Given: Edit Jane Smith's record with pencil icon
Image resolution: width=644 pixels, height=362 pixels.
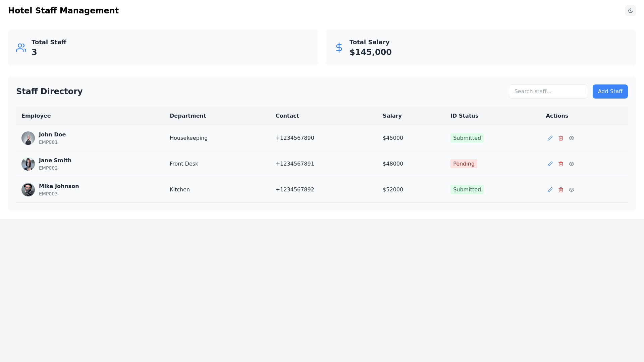Looking at the screenshot, I should click(550, 164).
